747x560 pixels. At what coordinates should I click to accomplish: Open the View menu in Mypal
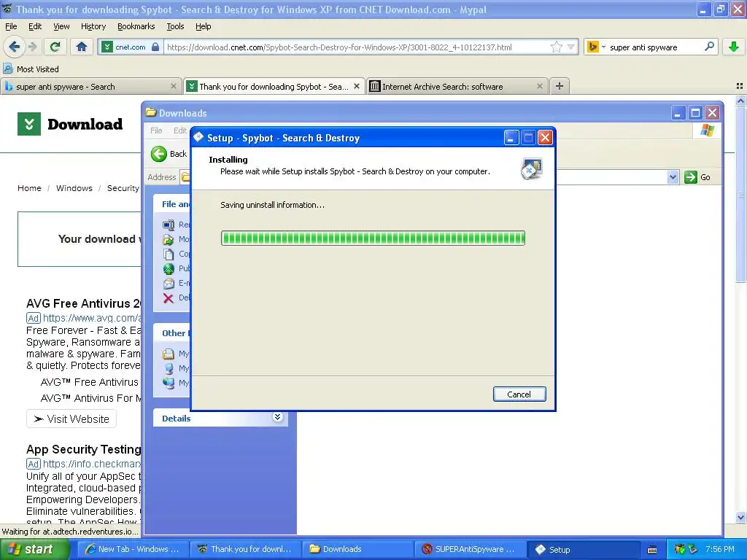[x=61, y=26]
